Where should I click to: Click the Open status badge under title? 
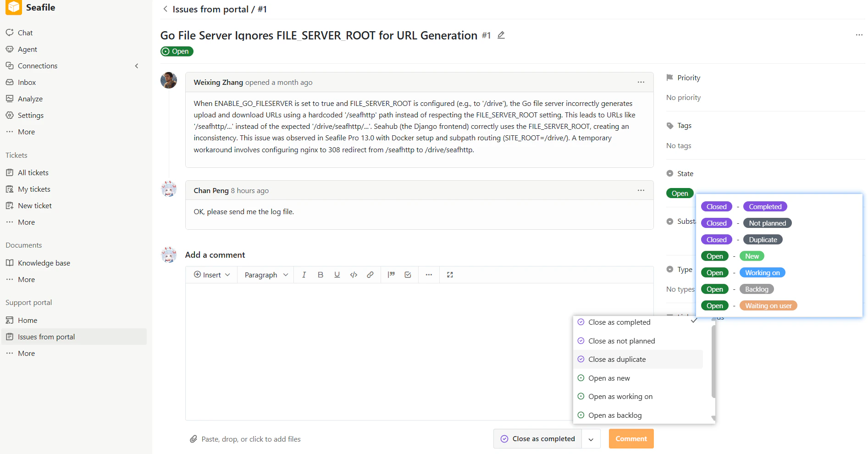click(177, 51)
